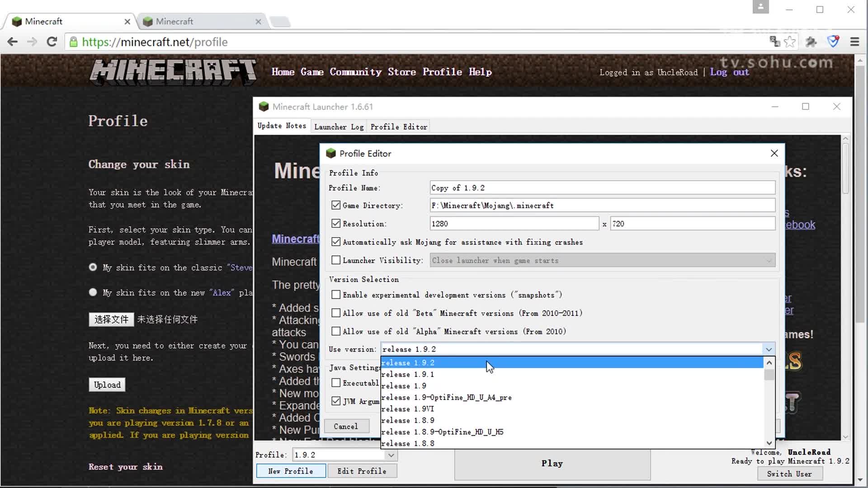Click the Play button

(552, 464)
